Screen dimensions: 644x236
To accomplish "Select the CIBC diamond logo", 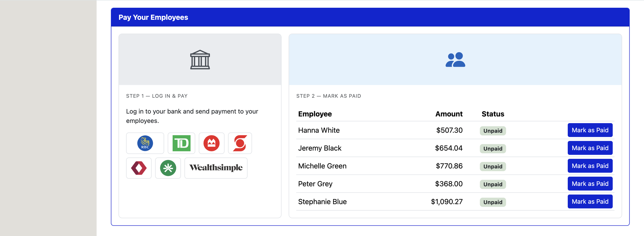I will pyautogui.click(x=139, y=168).
